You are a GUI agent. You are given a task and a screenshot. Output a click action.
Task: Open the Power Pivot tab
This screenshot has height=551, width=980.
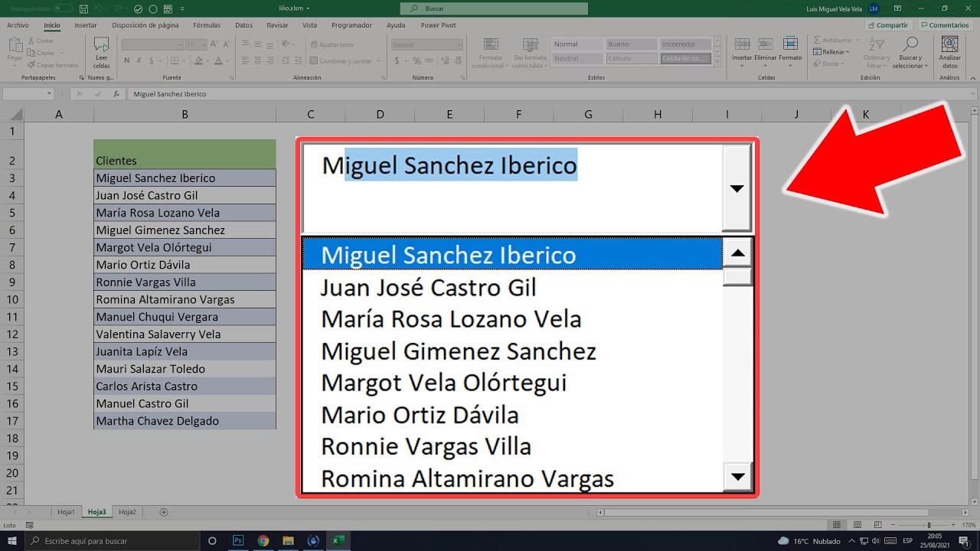coord(438,24)
